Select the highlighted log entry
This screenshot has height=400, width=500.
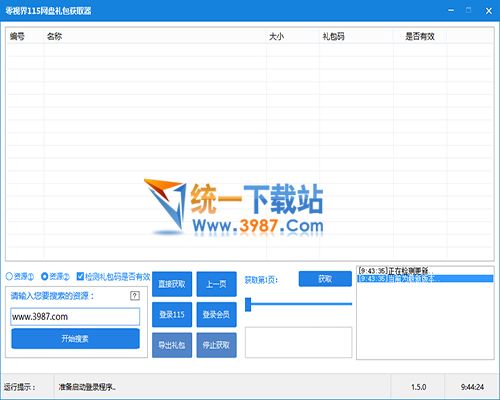pyautogui.click(x=425, y=278)
